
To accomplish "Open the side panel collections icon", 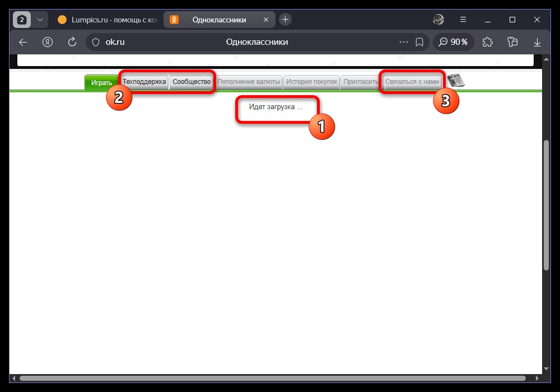I will (512, 42).
